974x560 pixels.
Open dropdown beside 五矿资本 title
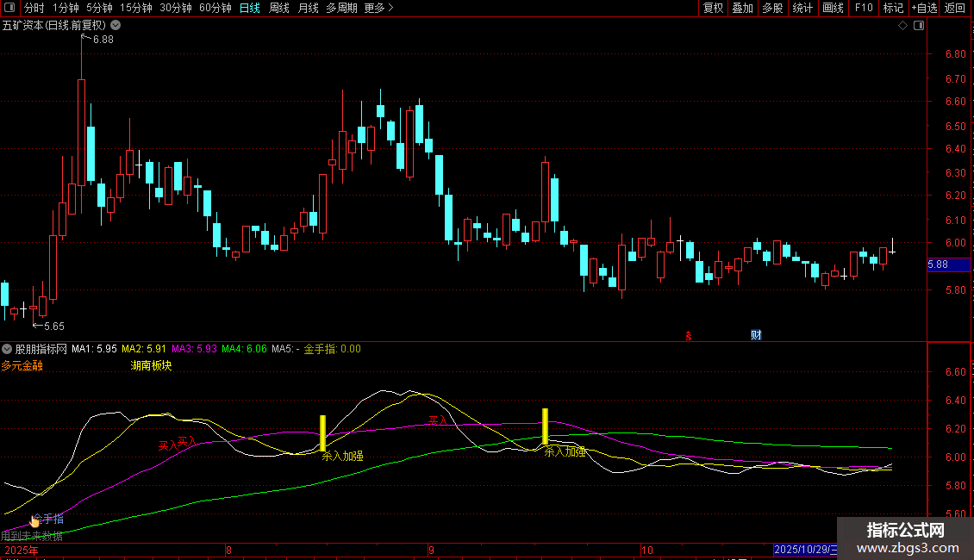pyautogui.click(x=116, y=25)
